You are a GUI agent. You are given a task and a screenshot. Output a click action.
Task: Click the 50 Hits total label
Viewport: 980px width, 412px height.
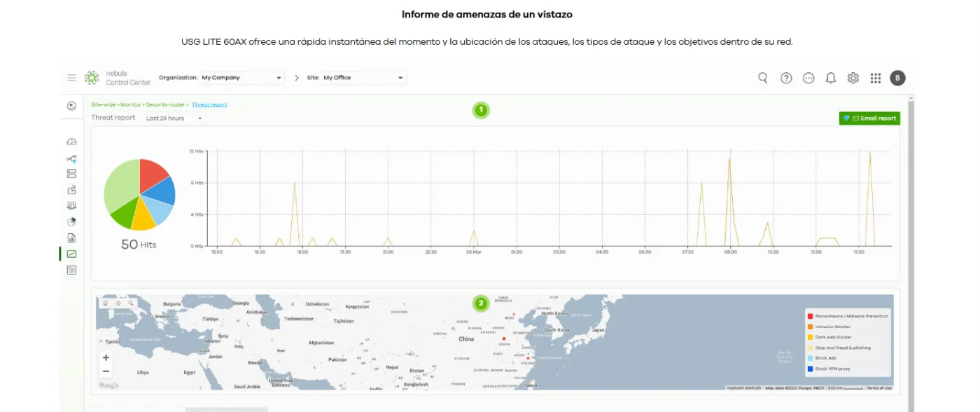tap(139, 245)
